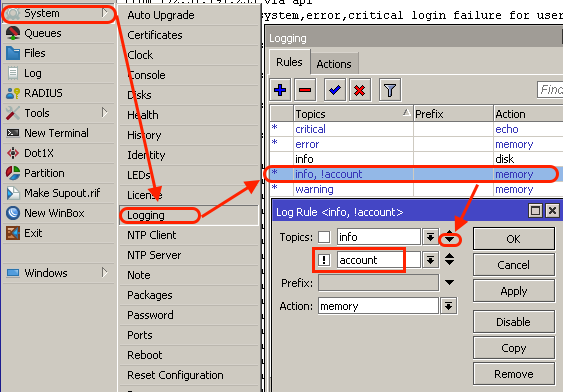Select NTP Client menu entry

(189, 235)
